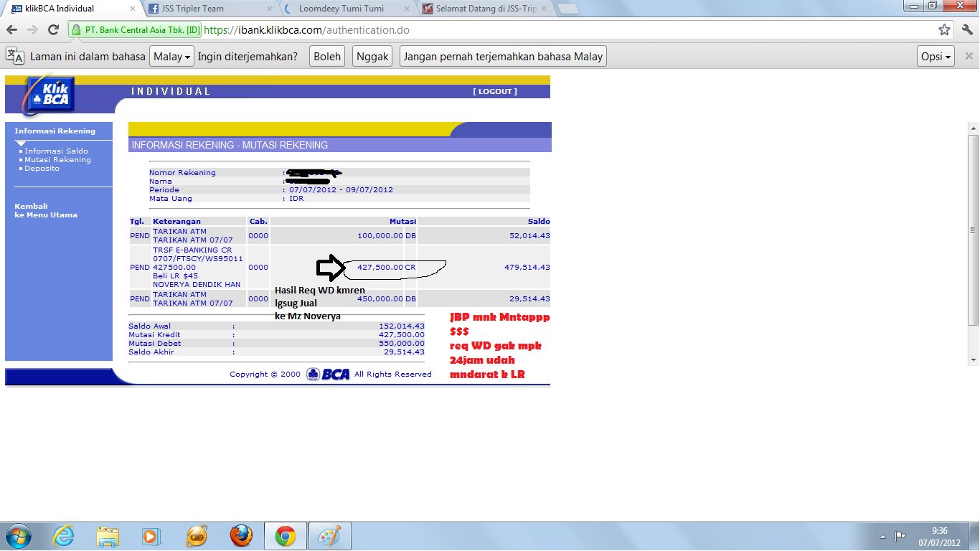Bookmark this page with the star icon
The width and height of the screenshot is (980, 551).
945,30
